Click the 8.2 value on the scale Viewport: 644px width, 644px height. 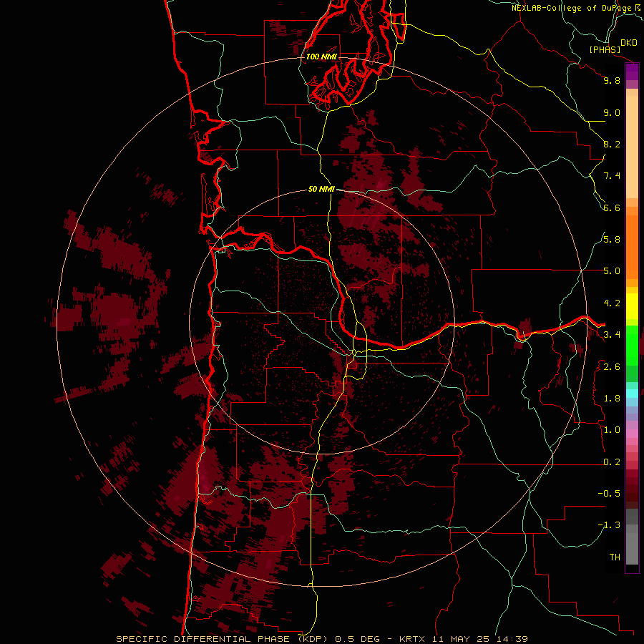(x=612, y=144)
